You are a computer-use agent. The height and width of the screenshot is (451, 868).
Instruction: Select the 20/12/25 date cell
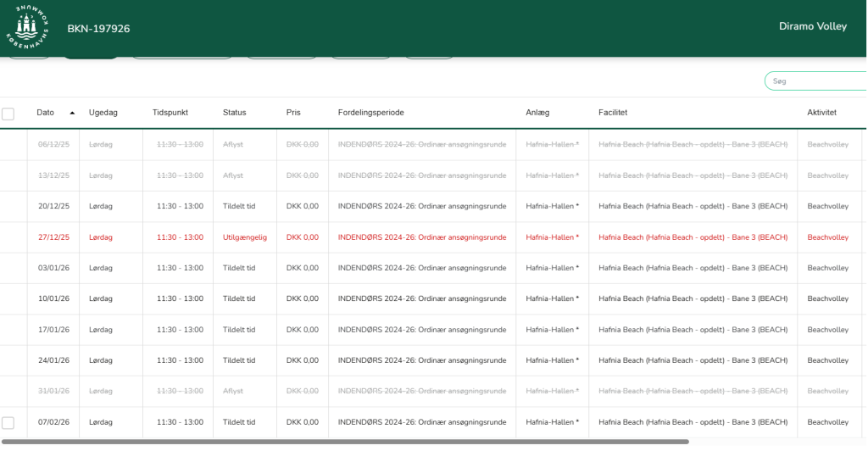click(x=53, y=207)
